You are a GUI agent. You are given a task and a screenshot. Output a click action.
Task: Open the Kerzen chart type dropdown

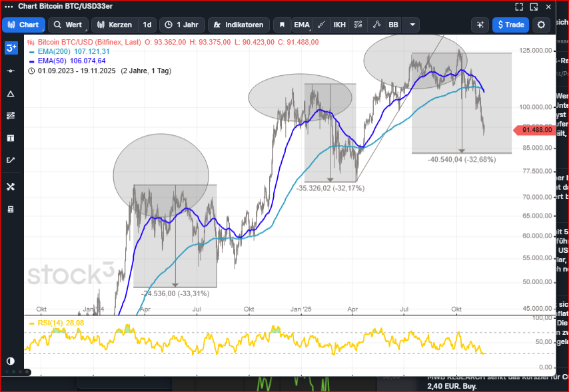tap(114, 25)
